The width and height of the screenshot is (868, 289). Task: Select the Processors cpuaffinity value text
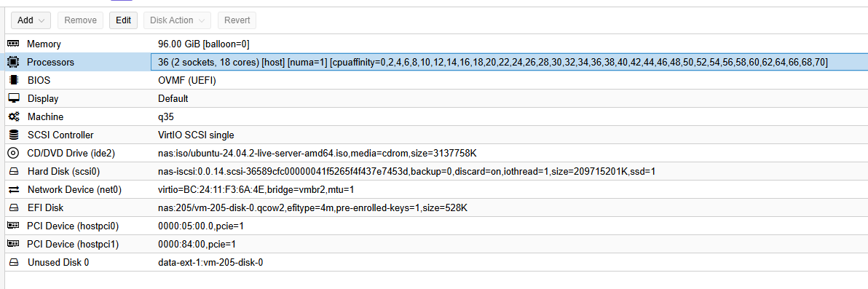coord(579,62)
